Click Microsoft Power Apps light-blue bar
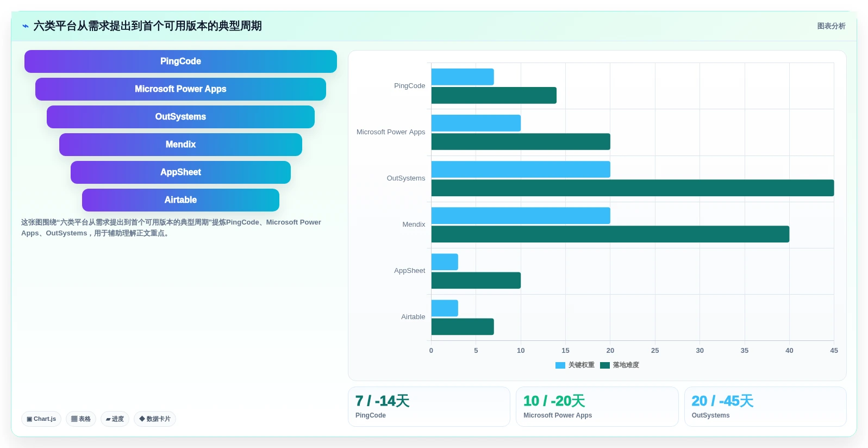The width and height of the screenshot is (868, 448). point(476,123)
